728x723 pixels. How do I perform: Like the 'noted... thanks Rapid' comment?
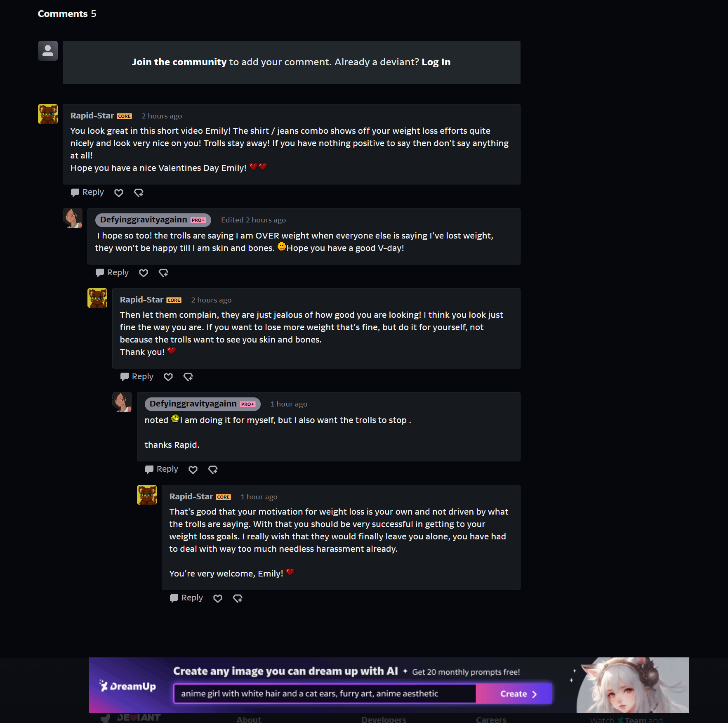click(x=193, y=470)
